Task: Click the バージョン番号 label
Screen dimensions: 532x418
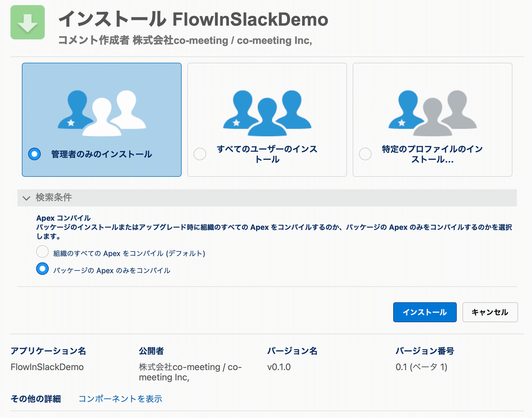Action: pos(425,351)
